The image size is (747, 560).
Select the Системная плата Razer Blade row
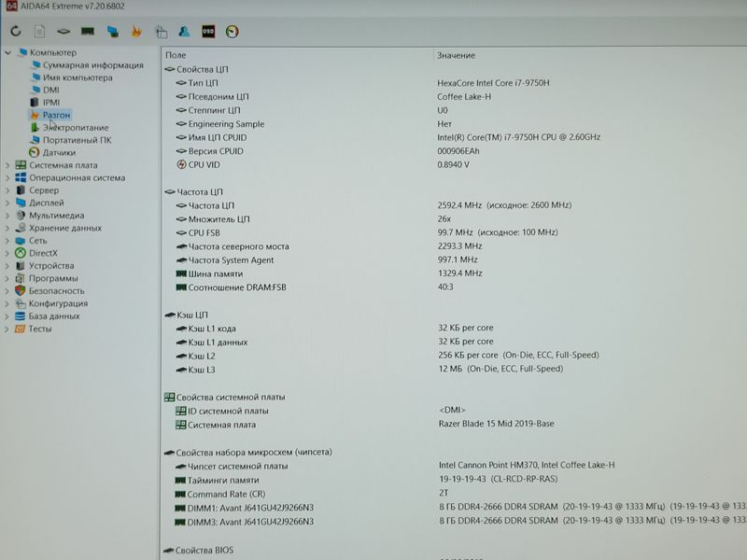(455, 425)
